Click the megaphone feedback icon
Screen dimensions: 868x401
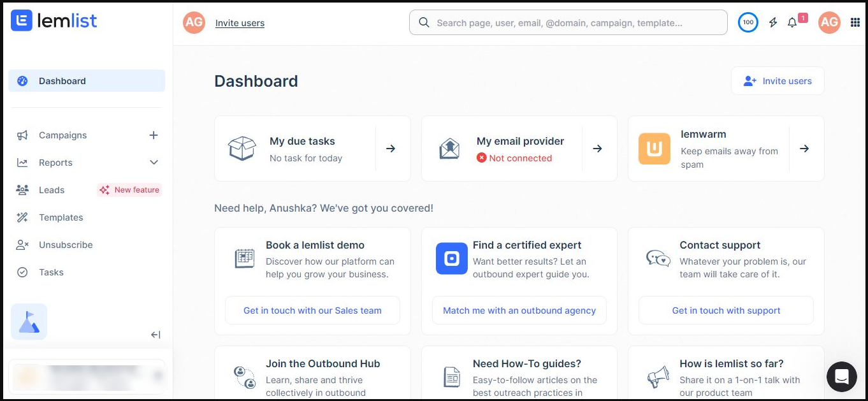[658, 377]
